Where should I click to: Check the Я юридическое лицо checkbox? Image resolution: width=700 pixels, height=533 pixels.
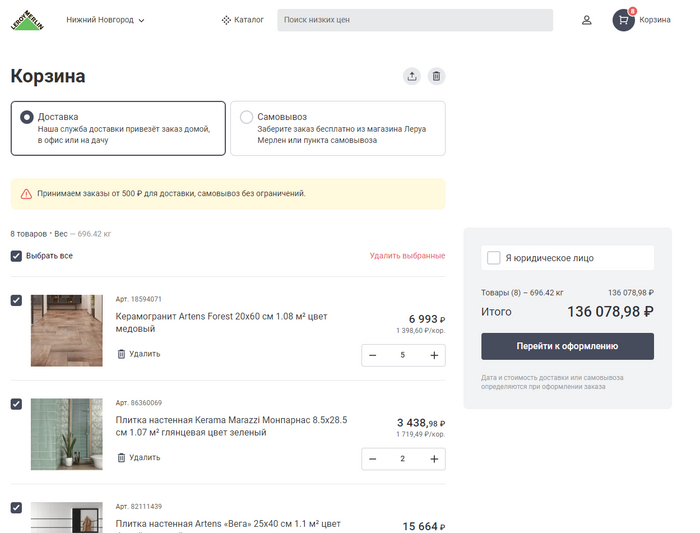[493, 258]
